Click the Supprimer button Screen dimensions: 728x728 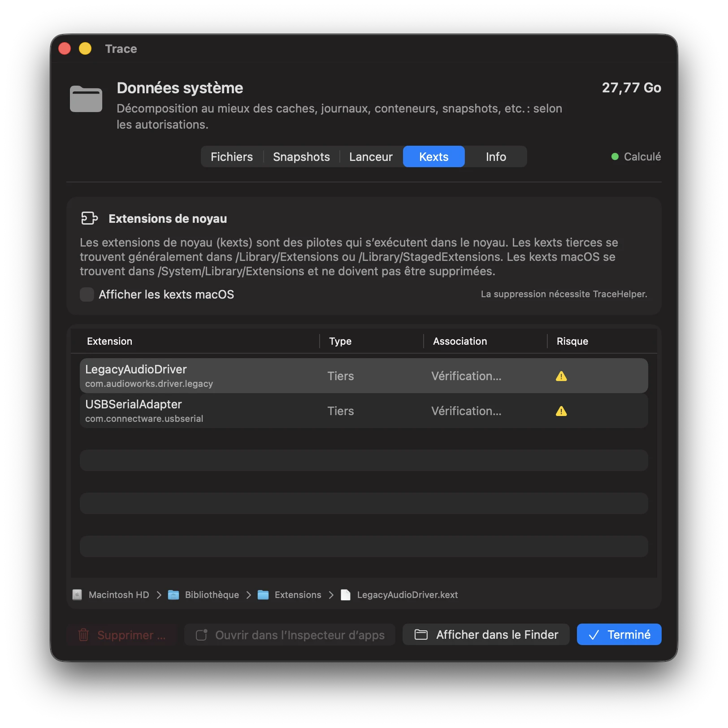[122, 635]
